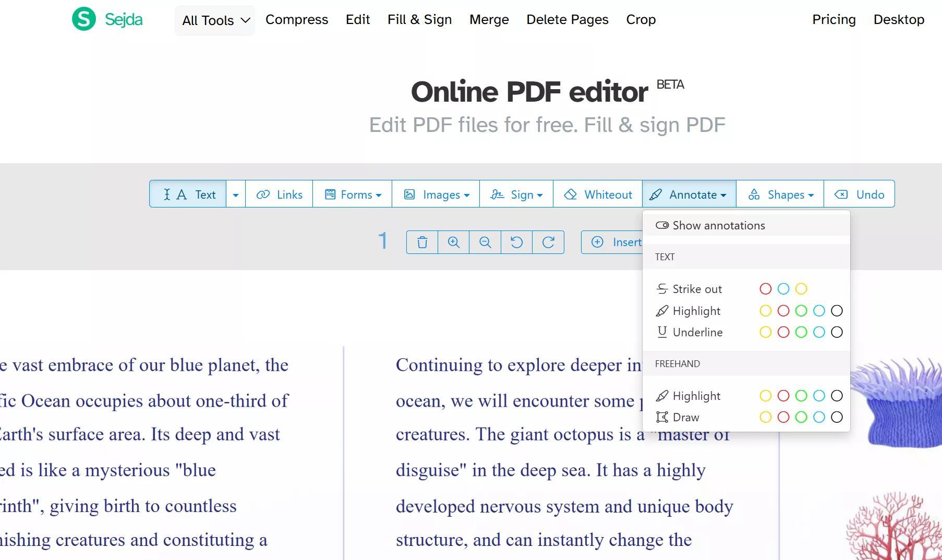Pick red freehand Highlight color
Image resolution: width=942 pixels, height=560 pixels.
click(x=783, y=396)
